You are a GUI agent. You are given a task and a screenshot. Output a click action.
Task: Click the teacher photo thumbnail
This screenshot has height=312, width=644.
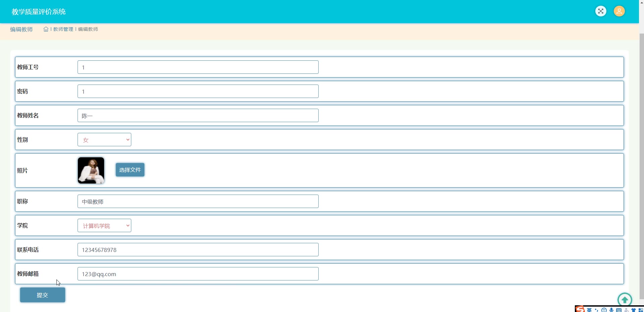click(x=91, y=170)
